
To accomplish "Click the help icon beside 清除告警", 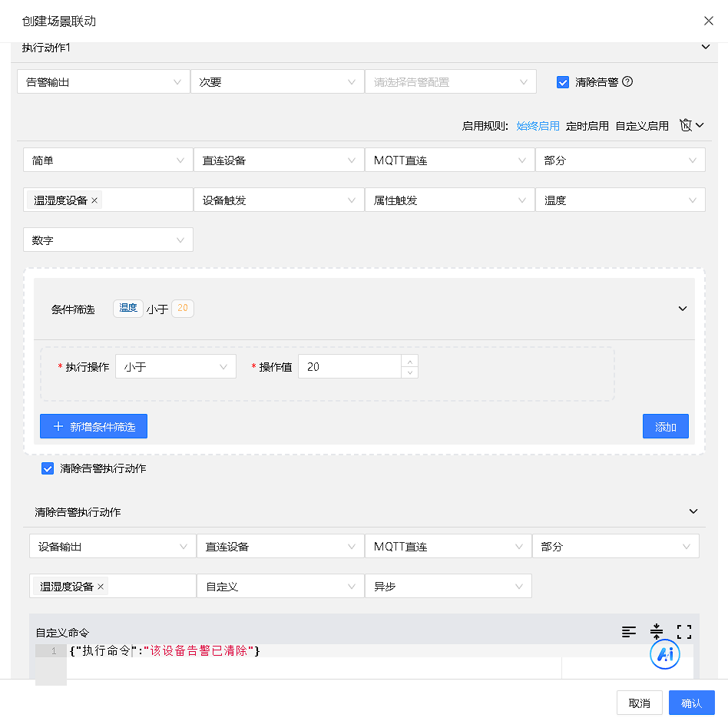I will pyautogui.click(x=627, y=82).
